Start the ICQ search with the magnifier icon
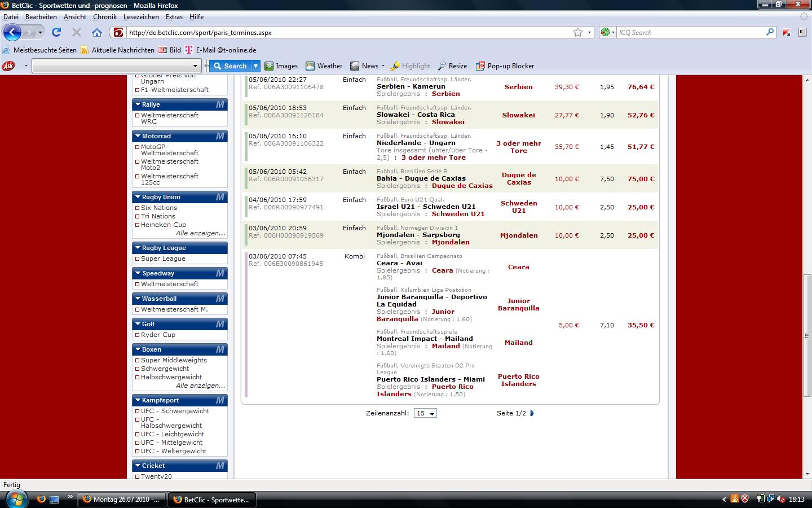 click(770, 32)
